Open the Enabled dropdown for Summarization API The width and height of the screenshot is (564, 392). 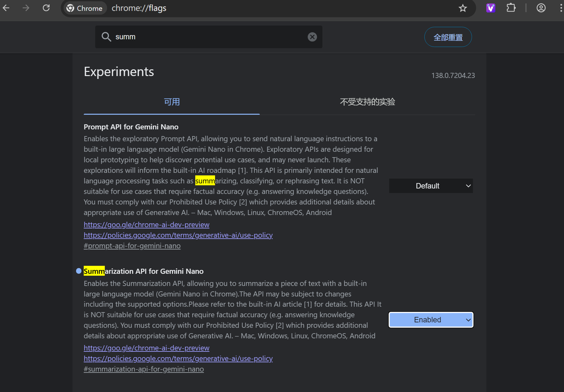point(431,320)
